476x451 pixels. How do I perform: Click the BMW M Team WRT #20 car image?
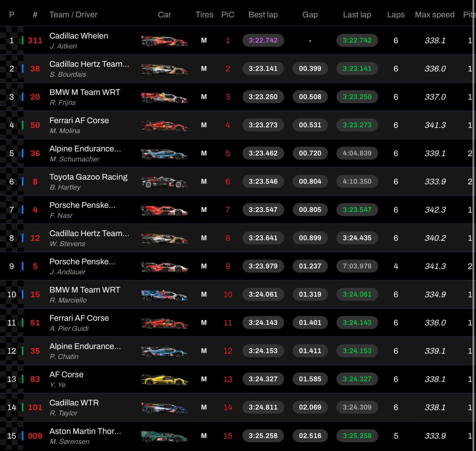165,97
